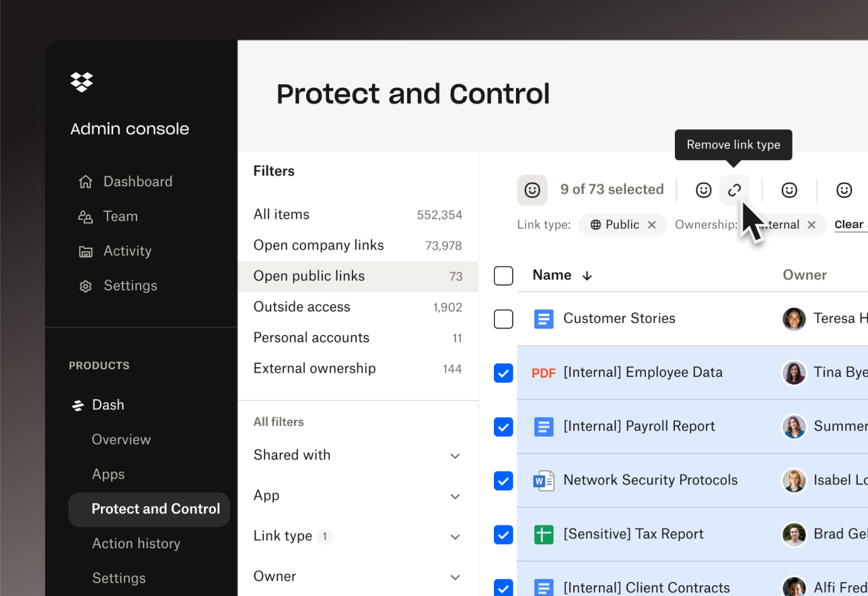Click the Dash product label
This screenshot has width=868, height=596.
pos(108,405)
